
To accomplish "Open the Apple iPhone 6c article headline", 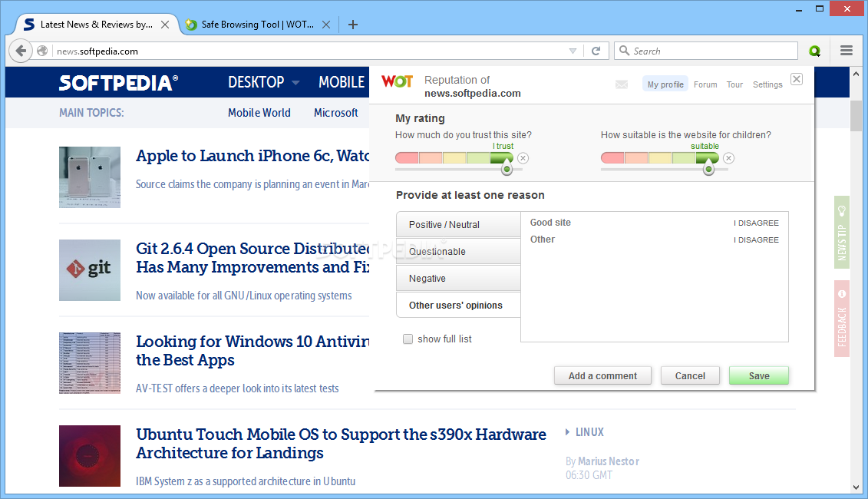I will tap(252, 156).
